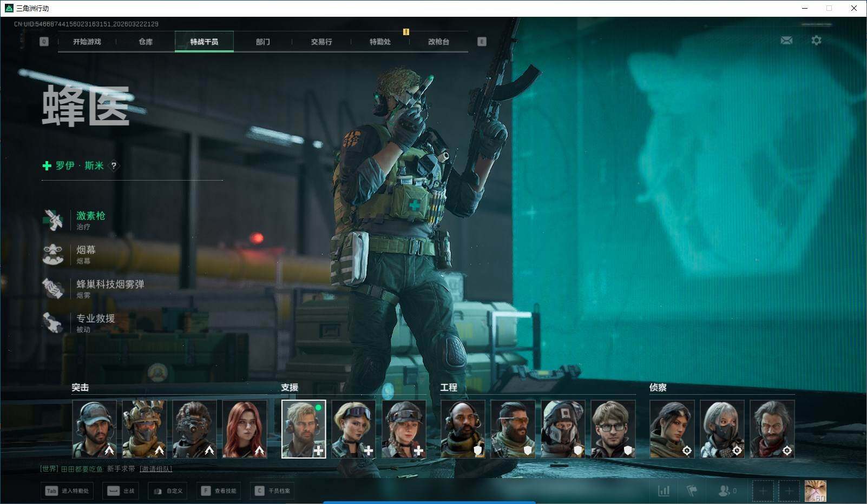Select the glasses-wearing engineer operator portrait
This screenshot has width=867, height=504.
click(x=613, y=429)
